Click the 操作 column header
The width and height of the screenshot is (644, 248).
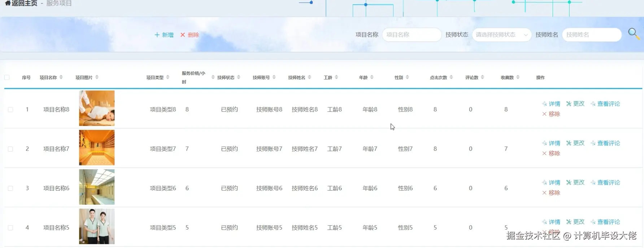(x=540, y=77)
